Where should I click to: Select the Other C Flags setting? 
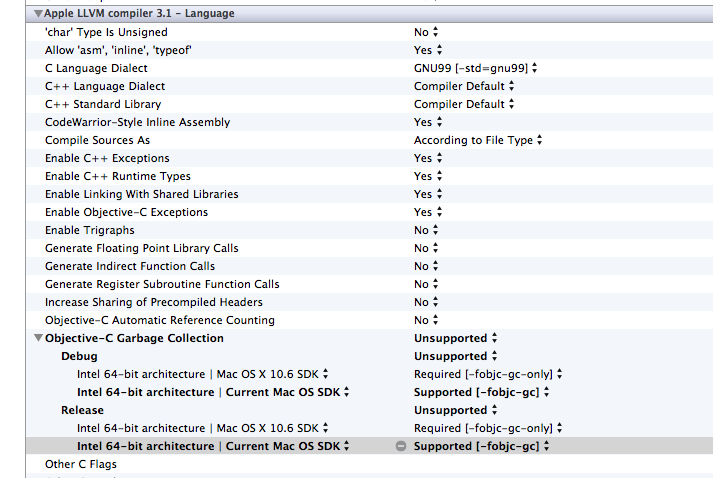(x=80, y=464)
